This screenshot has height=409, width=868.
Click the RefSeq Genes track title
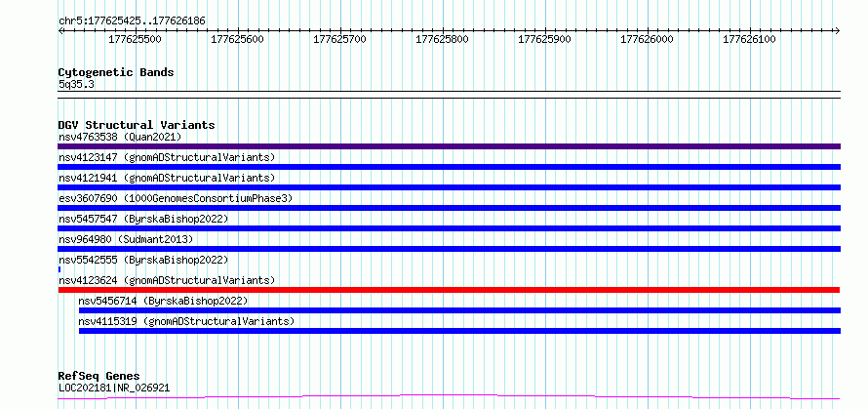99,377
